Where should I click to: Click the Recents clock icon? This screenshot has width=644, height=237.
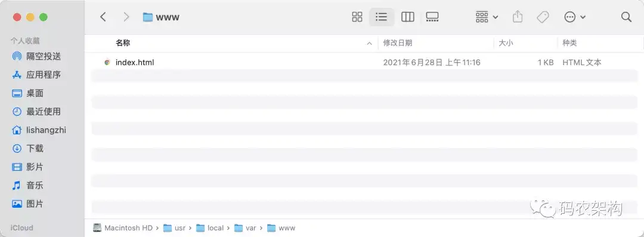(17, 112)
